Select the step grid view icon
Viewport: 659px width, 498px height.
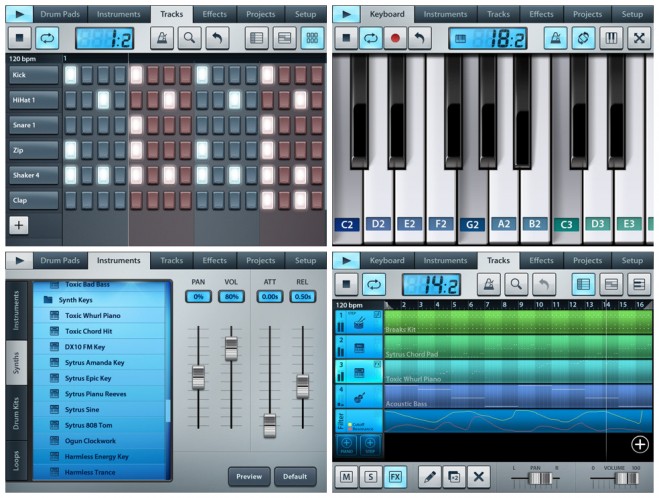click(x=312, y=38)
